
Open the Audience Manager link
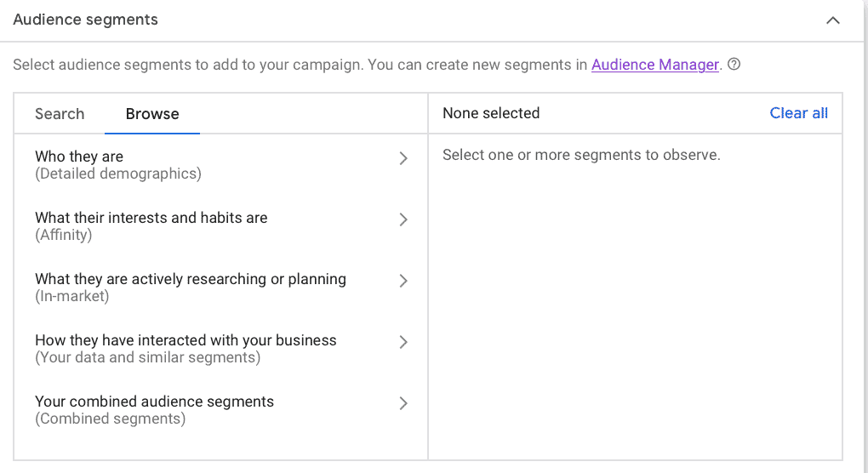click(x=654, y=65)
